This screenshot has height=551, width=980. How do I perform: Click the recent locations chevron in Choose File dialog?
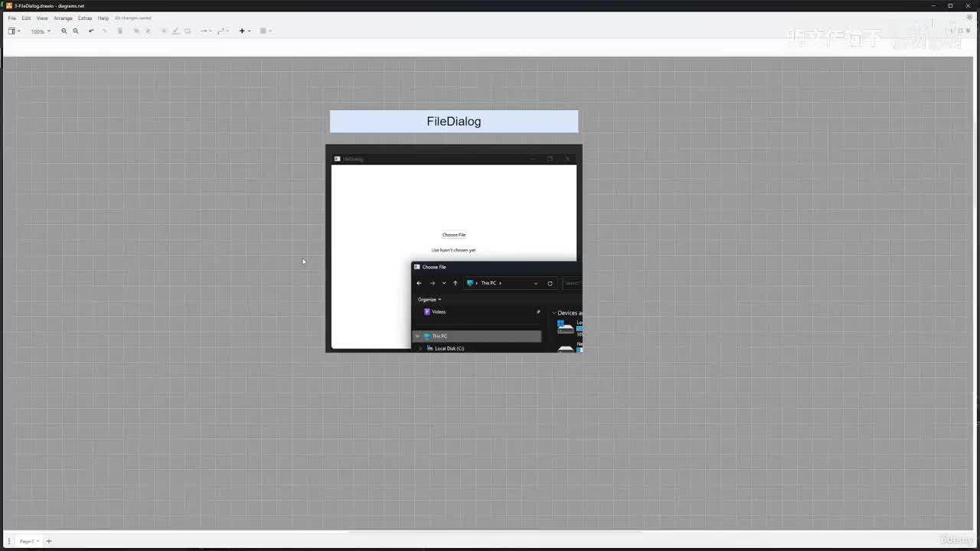point(444,283)
